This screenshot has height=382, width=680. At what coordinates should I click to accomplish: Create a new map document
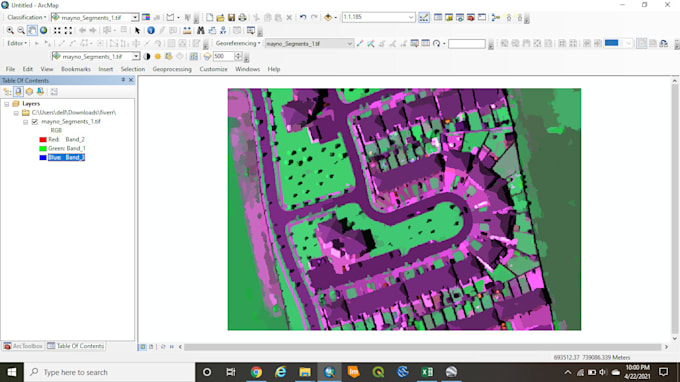209,17
